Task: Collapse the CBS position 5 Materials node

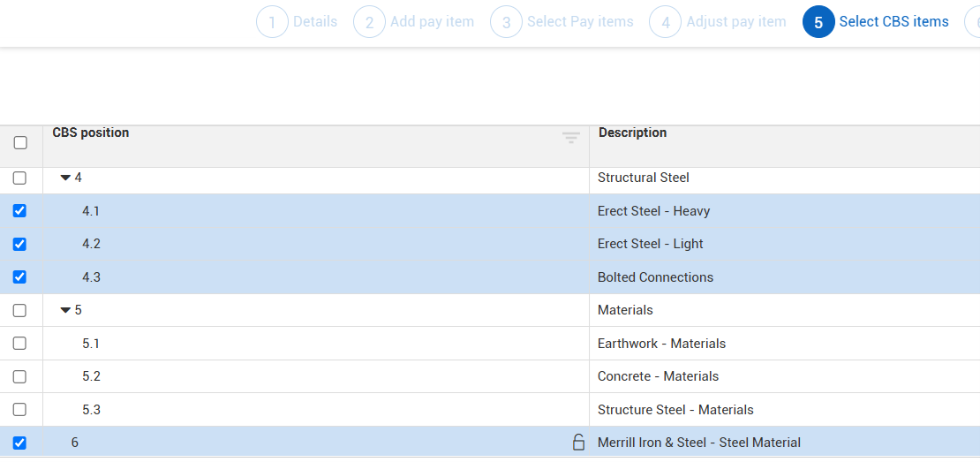Action: 65,310
